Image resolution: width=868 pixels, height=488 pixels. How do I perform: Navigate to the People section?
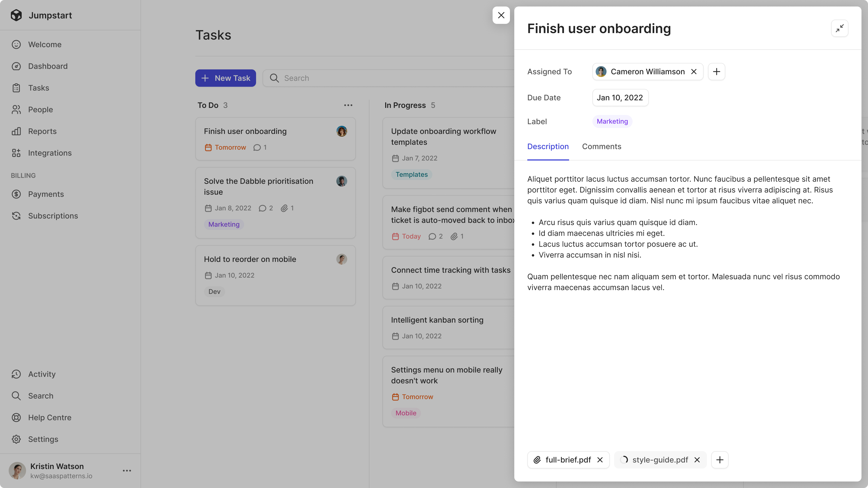coord(40,110)
